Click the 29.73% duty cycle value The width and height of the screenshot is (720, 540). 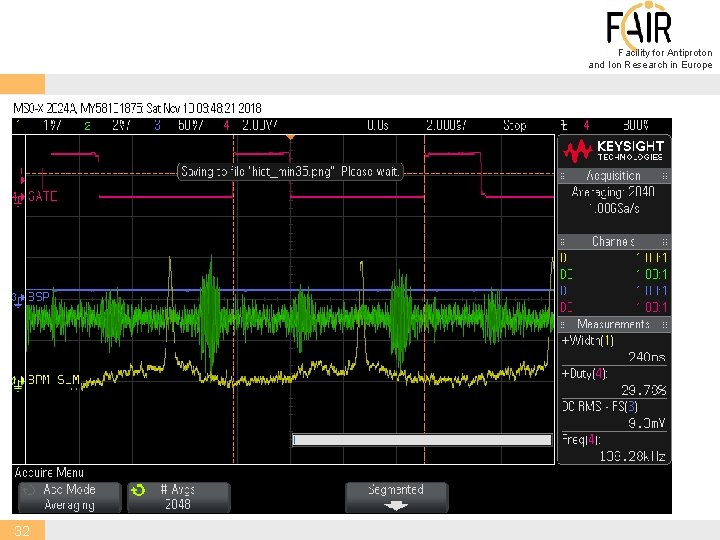[644, 390]
